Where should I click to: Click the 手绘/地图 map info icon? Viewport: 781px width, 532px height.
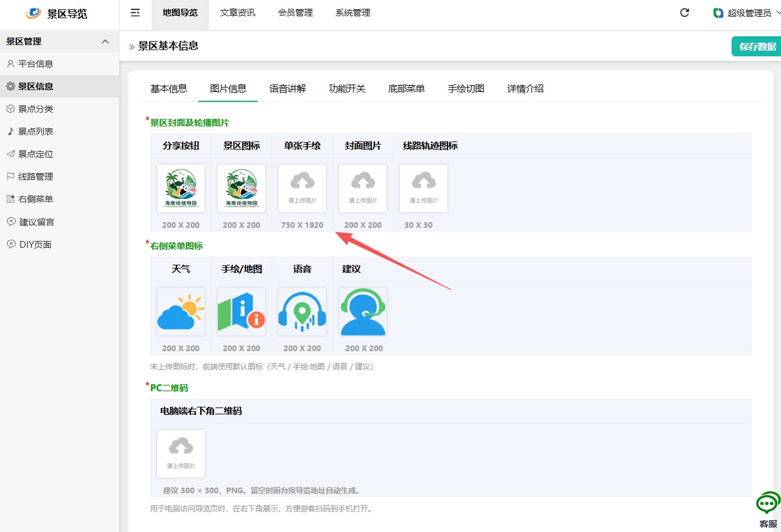(x=242, y=312)
